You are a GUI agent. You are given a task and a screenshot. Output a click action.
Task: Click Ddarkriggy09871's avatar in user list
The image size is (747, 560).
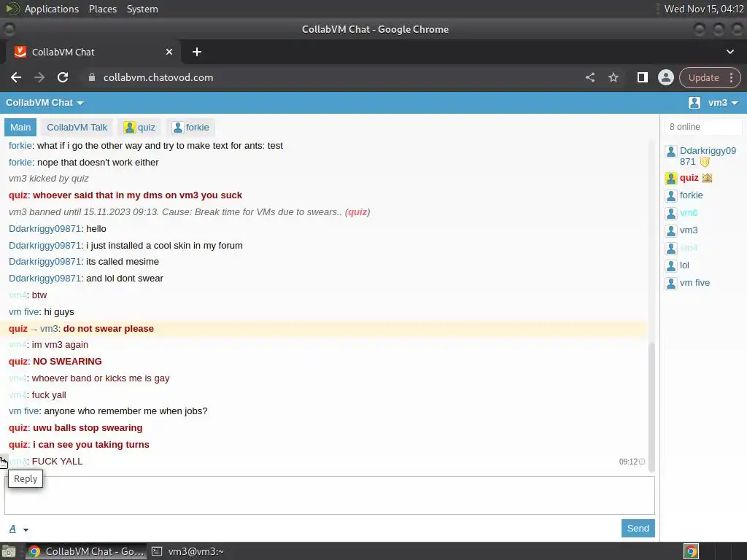pyautogui.click(x=671, y=152)
